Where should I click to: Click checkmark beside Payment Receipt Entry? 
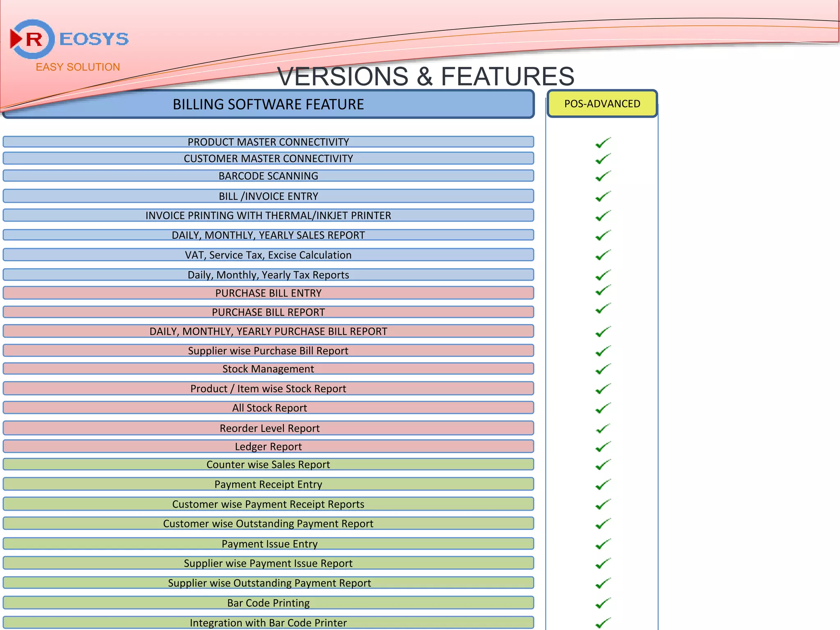(x=603, y=485)
